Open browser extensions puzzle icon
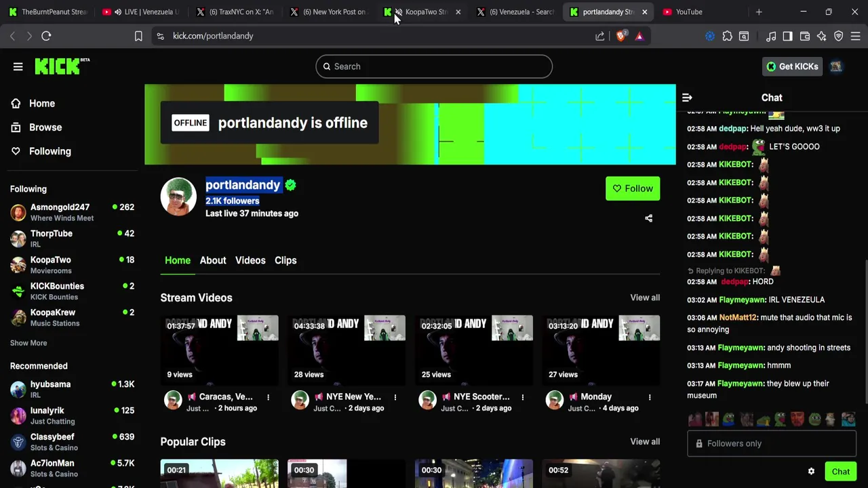This screenshot has width=868, height=488. [x=728, y=36]
